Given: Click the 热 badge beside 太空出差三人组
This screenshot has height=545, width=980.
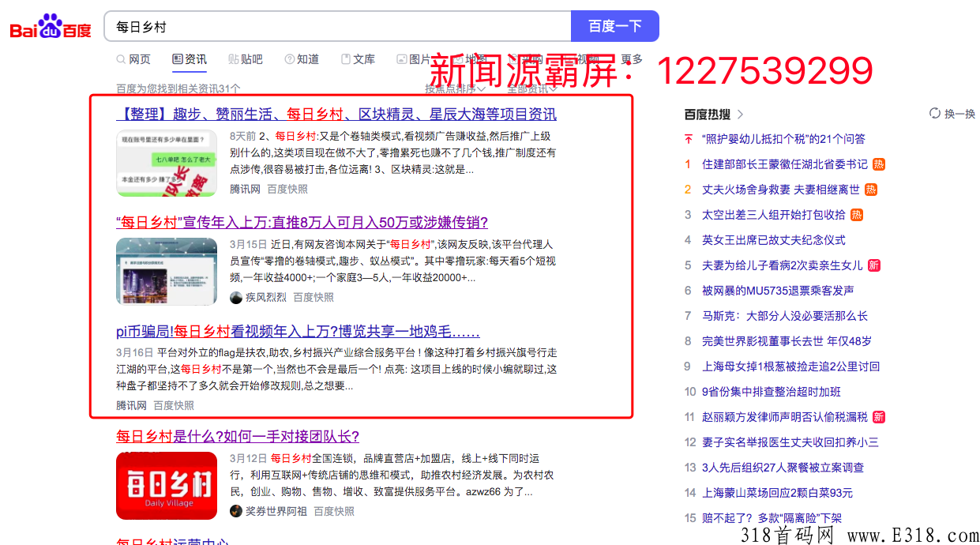Looking at the screenshot, I should 857,215.
